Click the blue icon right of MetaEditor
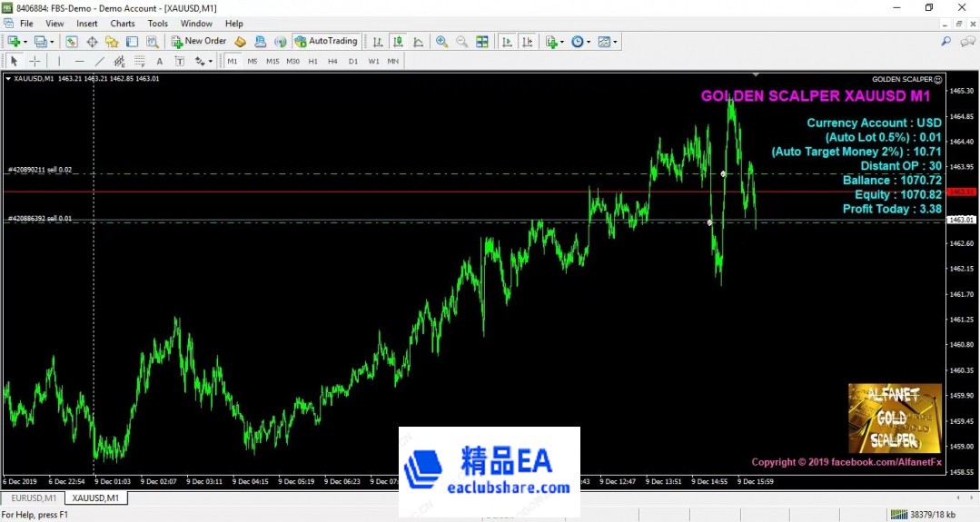The image size is (980, 522). coord(260,42)
